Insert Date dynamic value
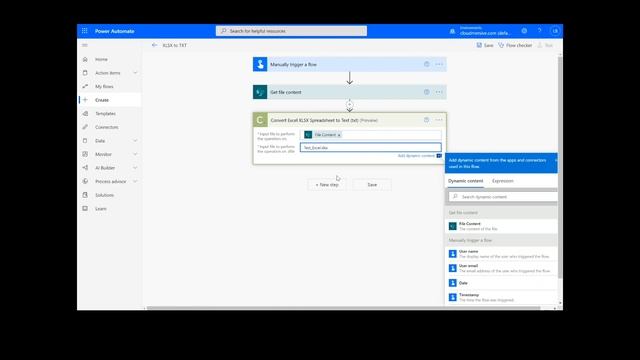Screen dimensions: 640x360 (501, 283)
